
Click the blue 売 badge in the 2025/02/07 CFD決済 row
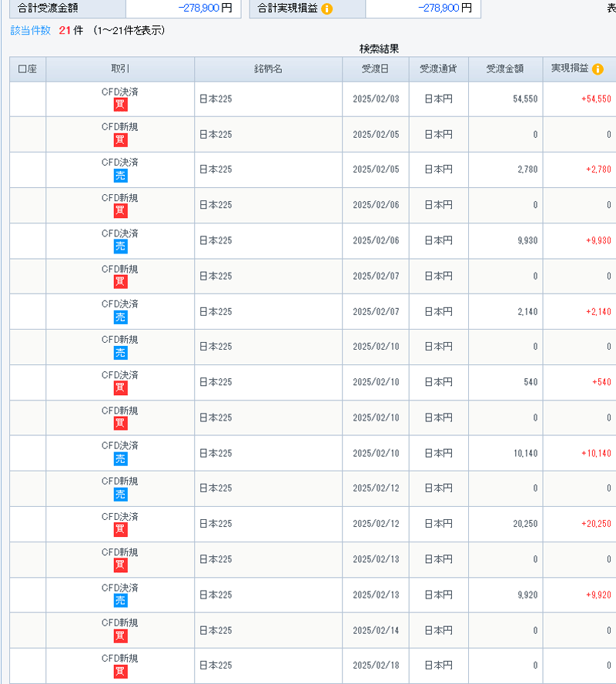tap(120, 317)
